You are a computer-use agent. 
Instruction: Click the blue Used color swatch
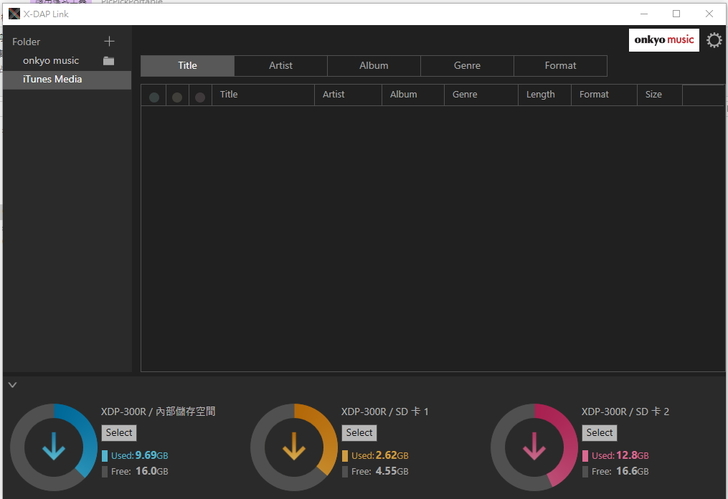[x=105, y=456]
